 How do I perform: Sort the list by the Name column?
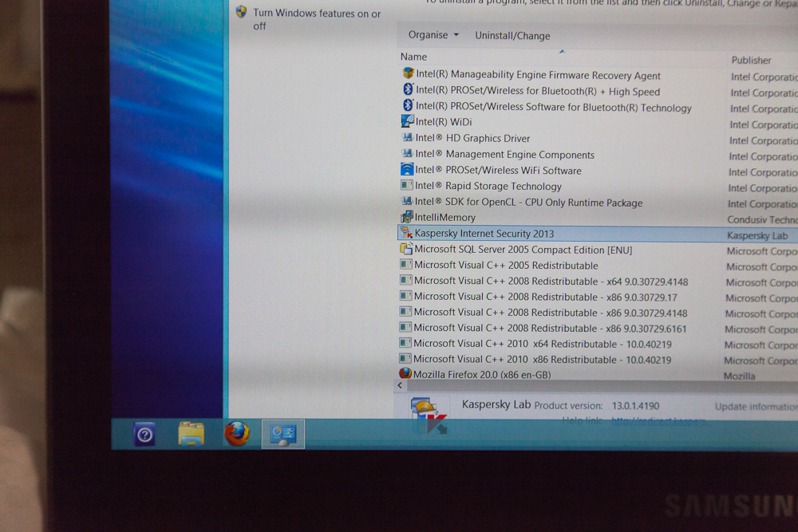[x=413, y=57]
